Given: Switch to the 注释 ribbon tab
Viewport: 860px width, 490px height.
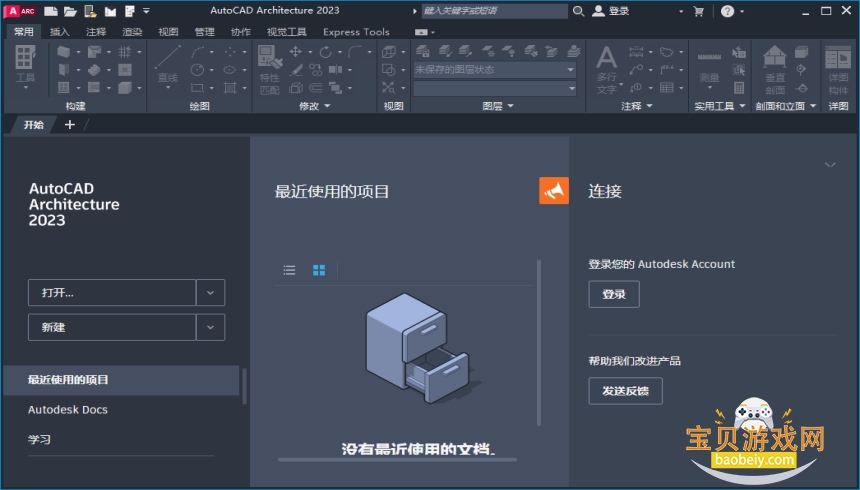Looking at the screenshot, I should 96,32.
